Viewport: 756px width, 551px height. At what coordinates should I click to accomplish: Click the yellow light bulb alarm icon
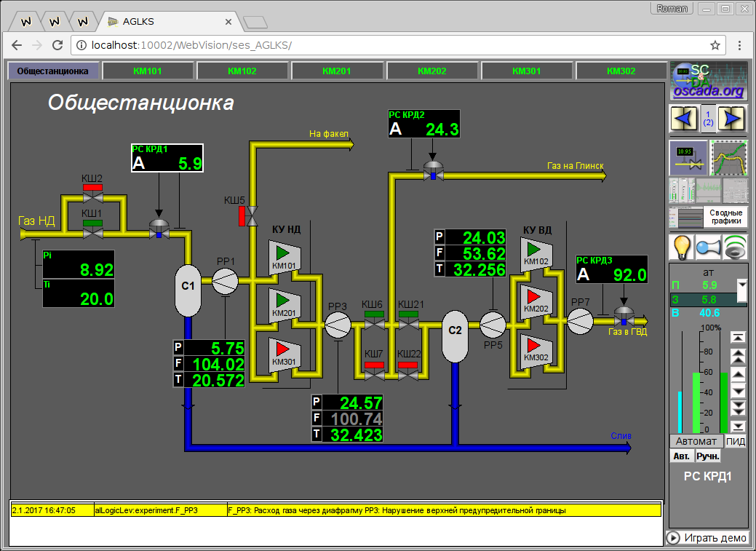(681, 247)
